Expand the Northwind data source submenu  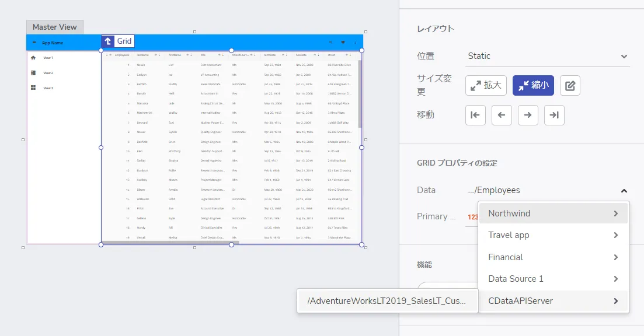pyautogui.click(x=553, y=213)
